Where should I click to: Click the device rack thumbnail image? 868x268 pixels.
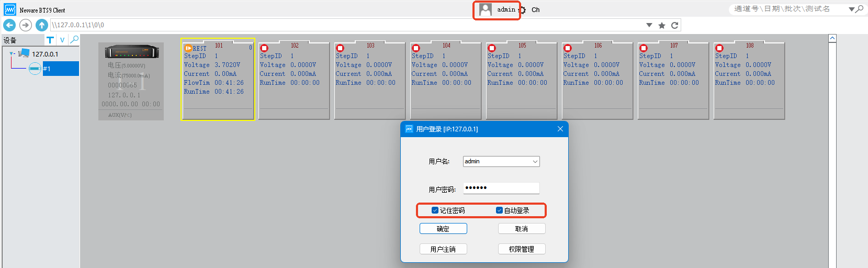pyautogui.click(x=131, y=52)
